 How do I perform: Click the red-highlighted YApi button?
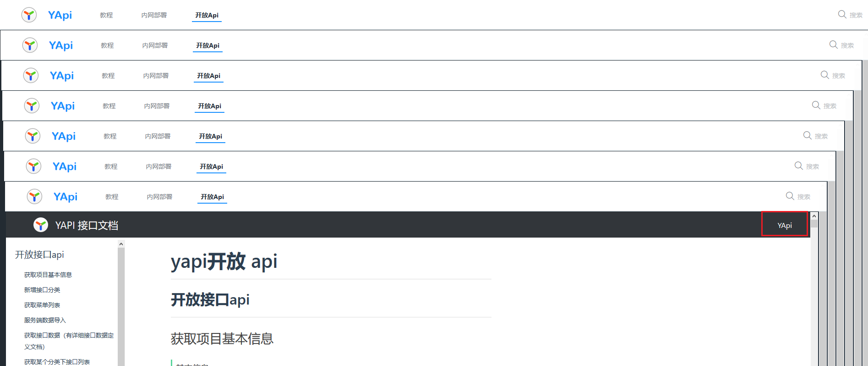coord(784,225)
